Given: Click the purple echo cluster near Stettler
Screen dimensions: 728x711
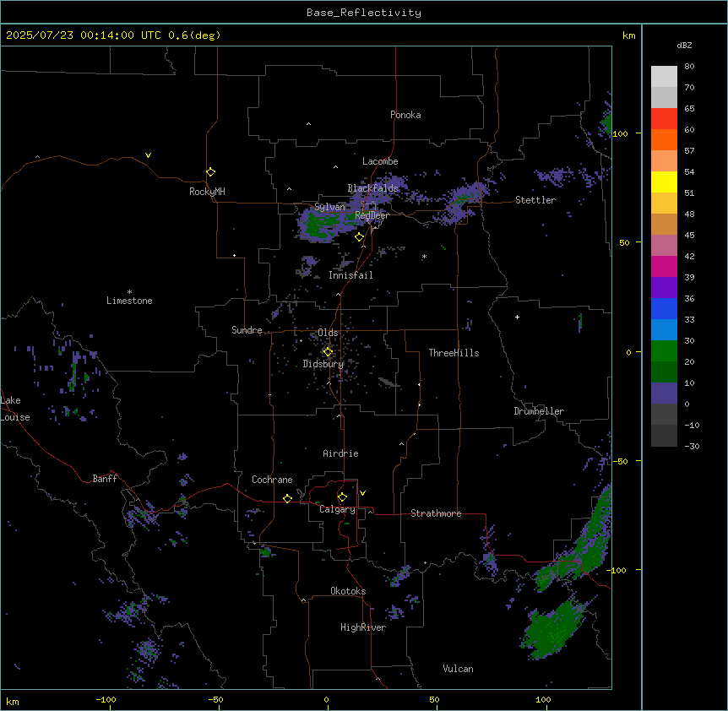Looking at the screenshot, I should [555, 176].
